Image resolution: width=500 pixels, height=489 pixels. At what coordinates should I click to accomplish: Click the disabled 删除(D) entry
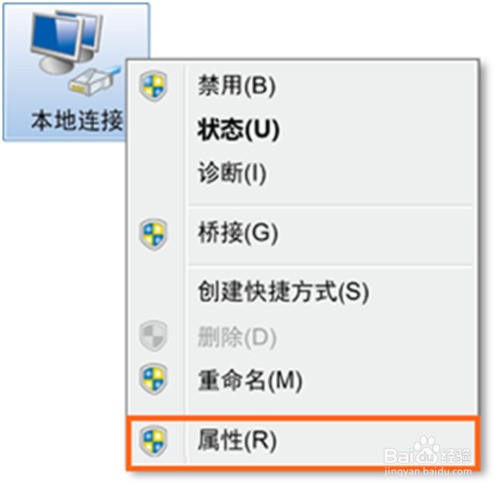coord(302,337)
